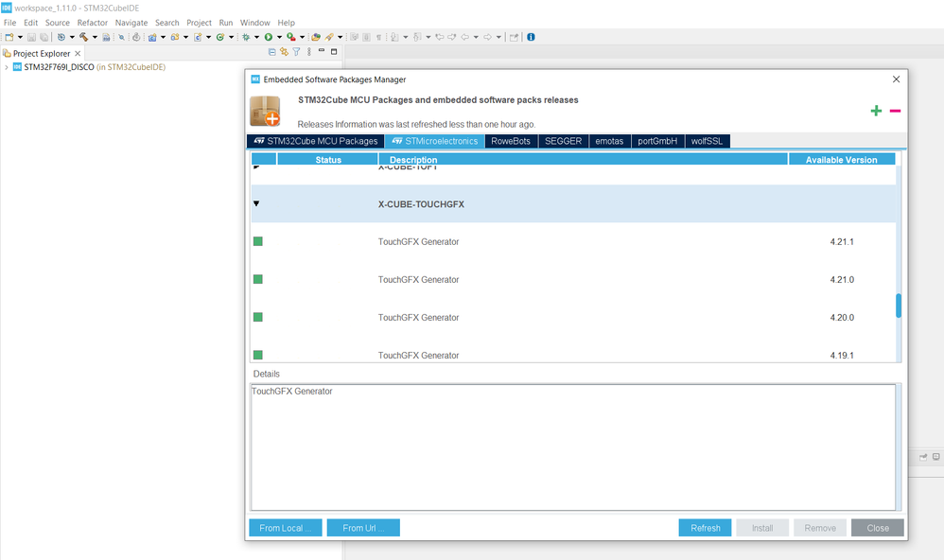
Task: Open the Window menu
Action: (254, 23)
